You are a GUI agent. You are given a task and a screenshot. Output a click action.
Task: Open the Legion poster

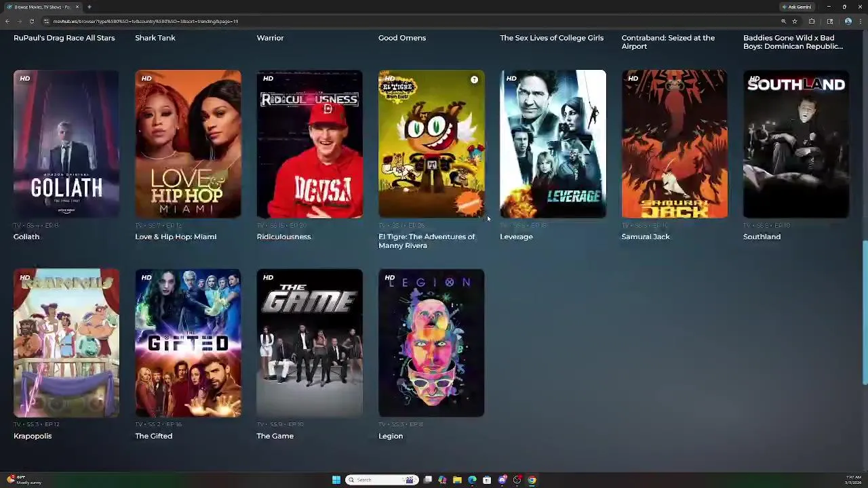point(431,343)
